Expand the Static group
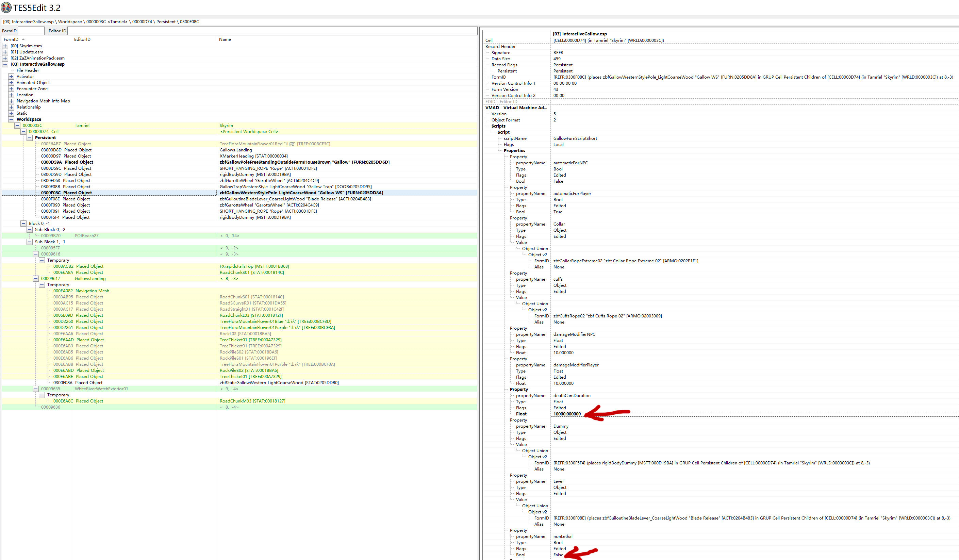Image resolution: width=959 pixels, height=560 pixels. [11, 113]
